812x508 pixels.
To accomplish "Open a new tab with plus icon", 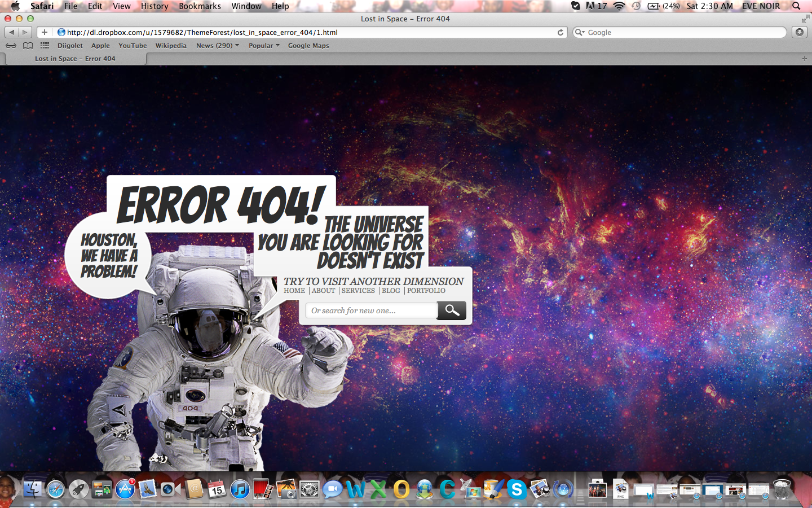I will point(804,59).
